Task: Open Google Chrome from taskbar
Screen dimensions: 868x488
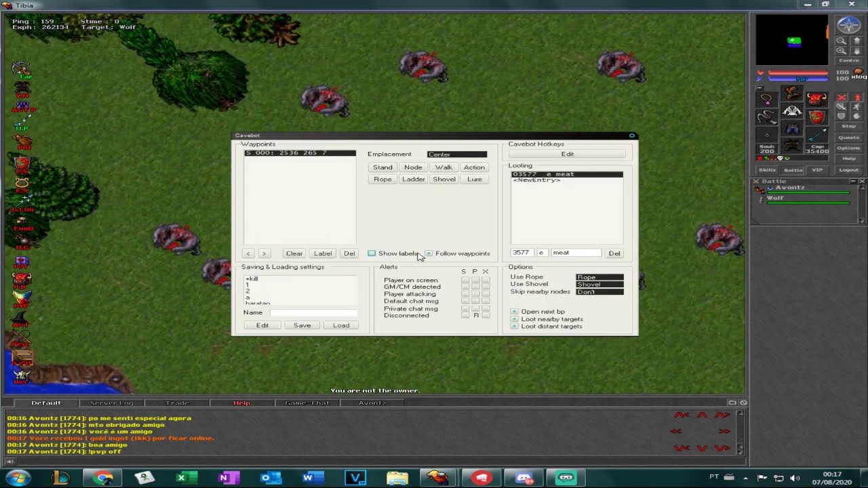Action: (x=103, y=478)
